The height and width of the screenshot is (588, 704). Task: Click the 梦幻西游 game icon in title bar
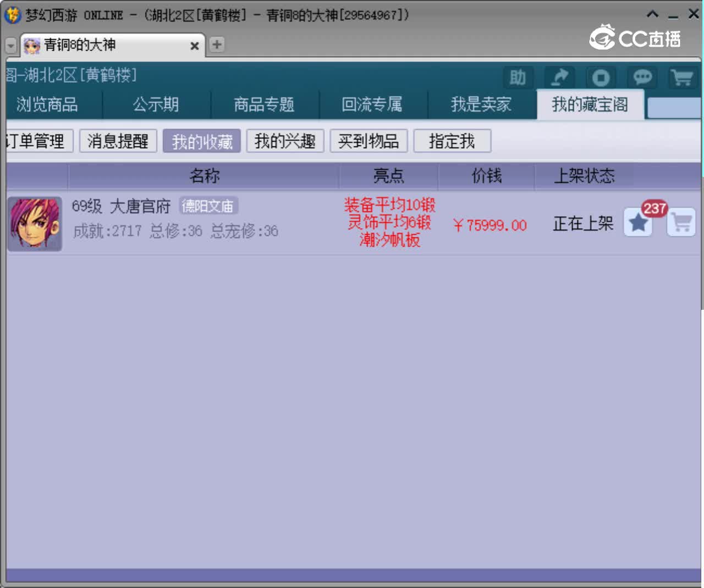pos(12,15)
